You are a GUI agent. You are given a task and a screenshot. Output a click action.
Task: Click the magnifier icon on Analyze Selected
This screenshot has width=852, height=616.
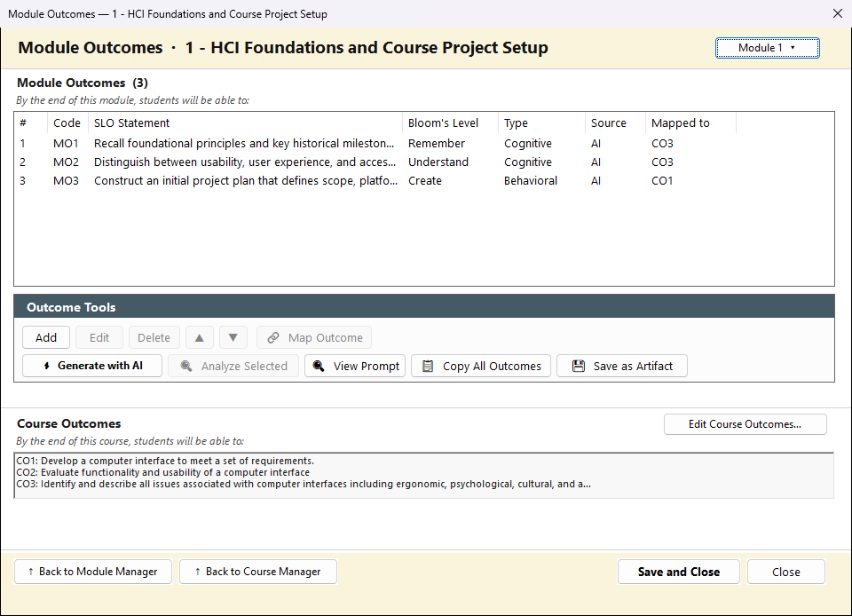tap(186, 366)
